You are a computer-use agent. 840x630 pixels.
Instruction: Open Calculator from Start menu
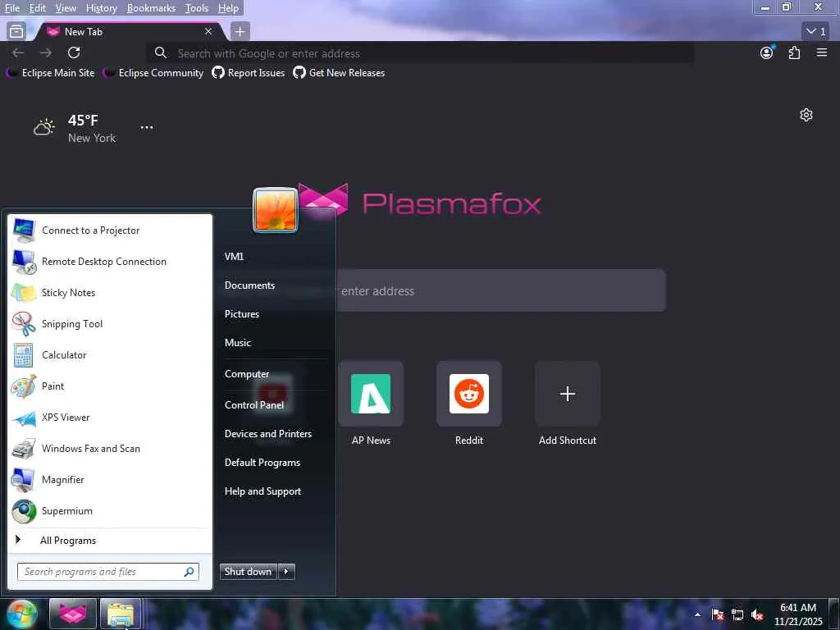(x=110, y=354)
